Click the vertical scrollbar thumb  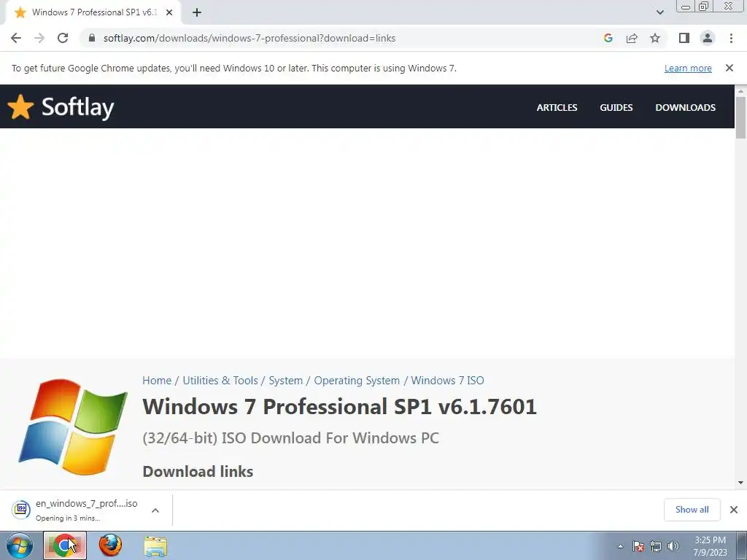tap(741, 117)
